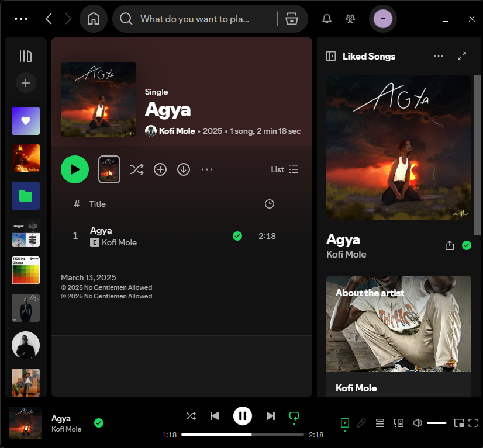Open Liked Songs playlist in sidebar
Screen dimensions: 483x448
coord(26,121)
